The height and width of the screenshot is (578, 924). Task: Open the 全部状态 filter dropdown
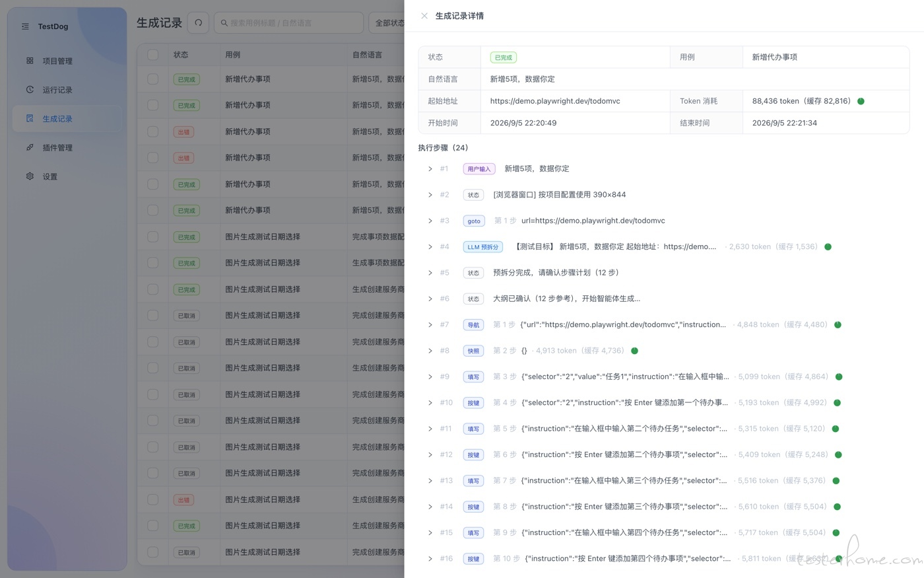387,22
